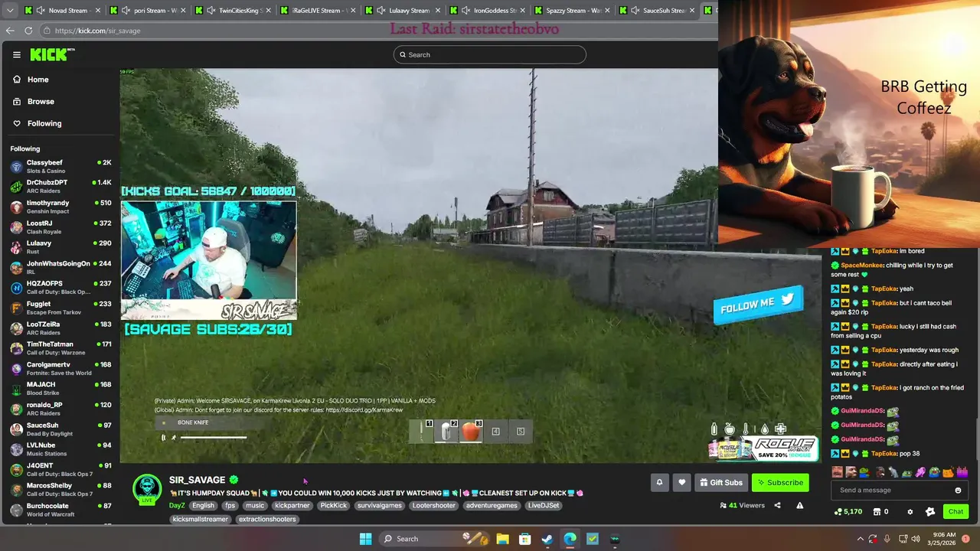Image resolution: width=980 pixels, height=551 pixels.
Task: Reload the page with refresh icon
Action: [28, 31]
